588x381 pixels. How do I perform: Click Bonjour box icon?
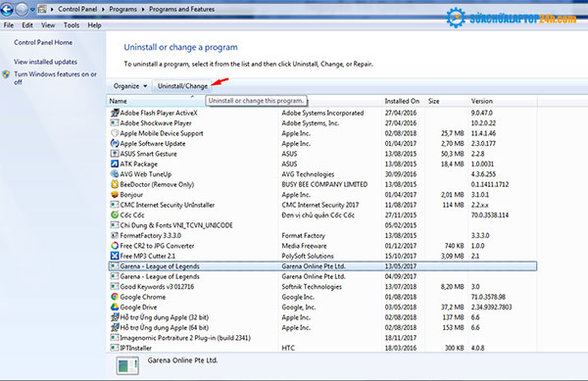point(115,195)
